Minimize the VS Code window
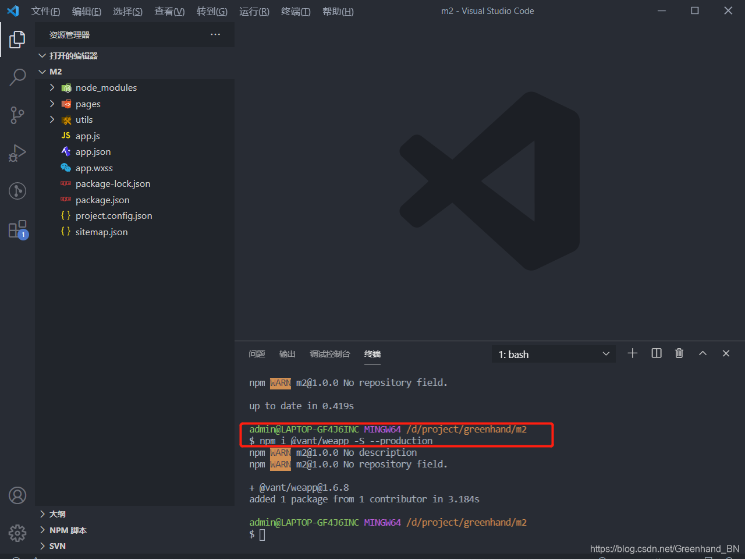The height and width of the screenshot is (560, 745). [661, 11]
